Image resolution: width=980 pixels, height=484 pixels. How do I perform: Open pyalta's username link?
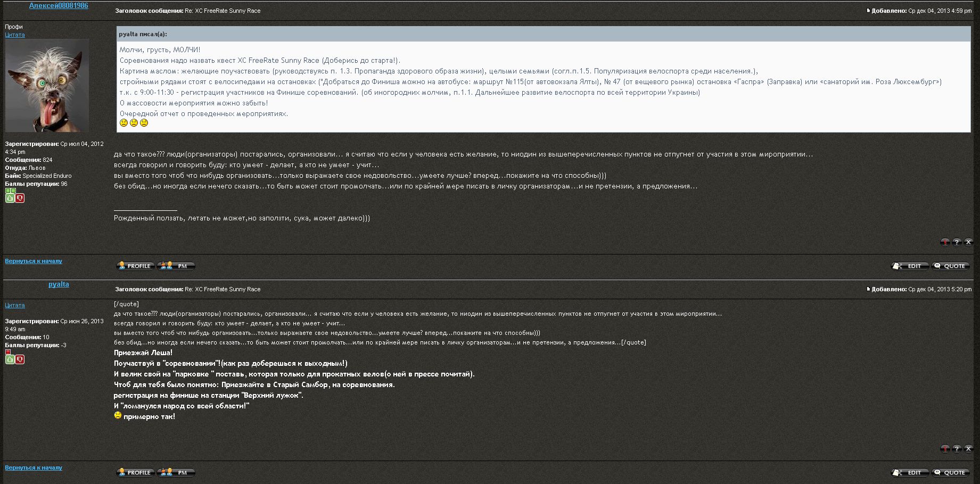click(x=59, y=284)
